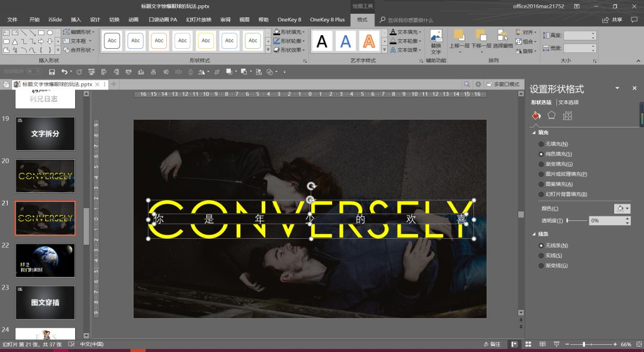
Task: Select Solid fill (纯色填充) radio button
Action: pos(541,154)
